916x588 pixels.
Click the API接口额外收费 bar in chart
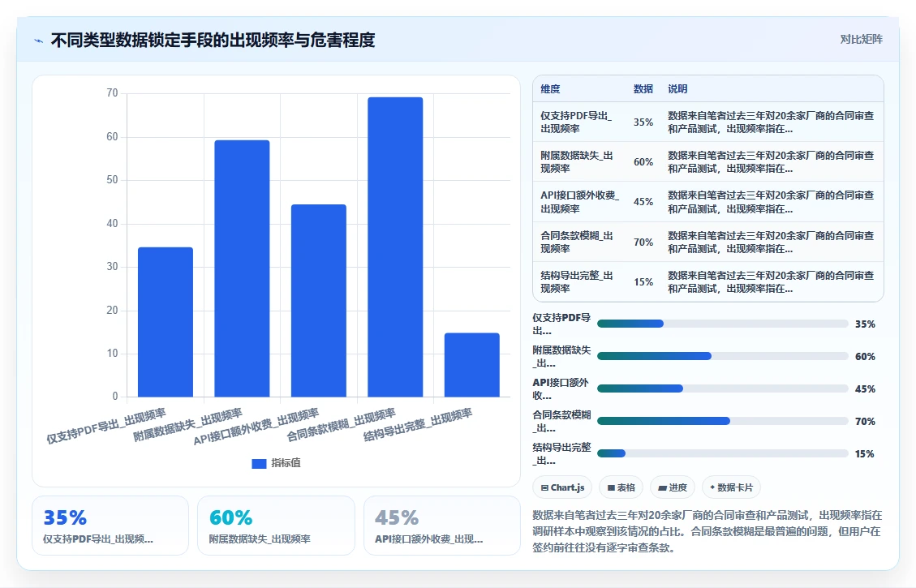tap(318, 301)
